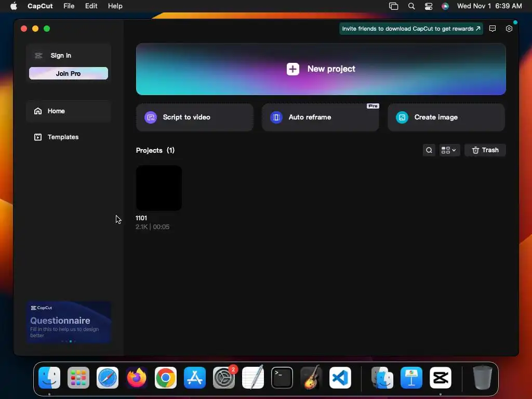Open Terminal from the Dock
The image size is (532, 399).
point(282,378)
